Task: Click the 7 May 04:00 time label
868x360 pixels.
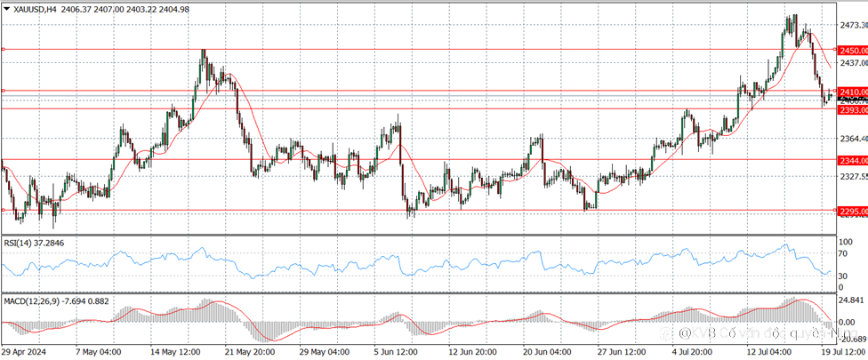Action: [99, 352]
